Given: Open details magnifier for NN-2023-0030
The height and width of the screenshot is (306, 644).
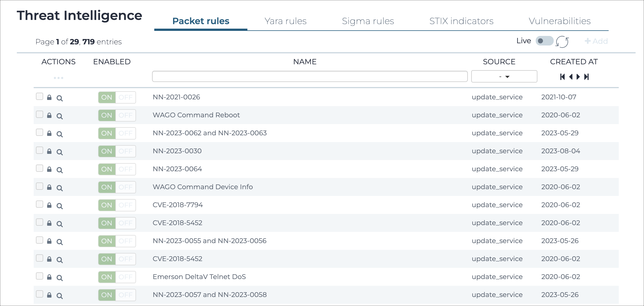Looking at the screenshot, I should point(59,152).
